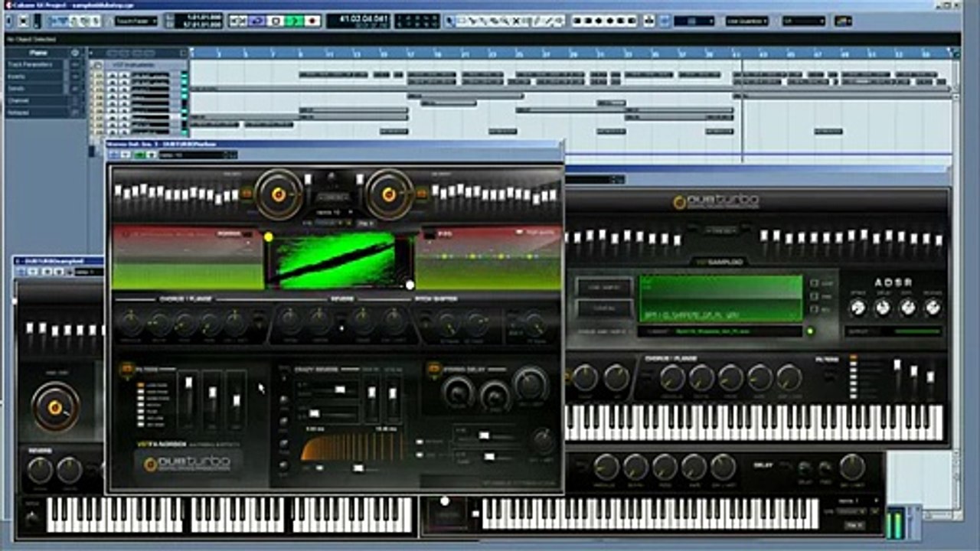Select the first filter type in Filters list
The width and height of the screenshot is (980, 551).
pyautogui.click(x=142, y=385)
